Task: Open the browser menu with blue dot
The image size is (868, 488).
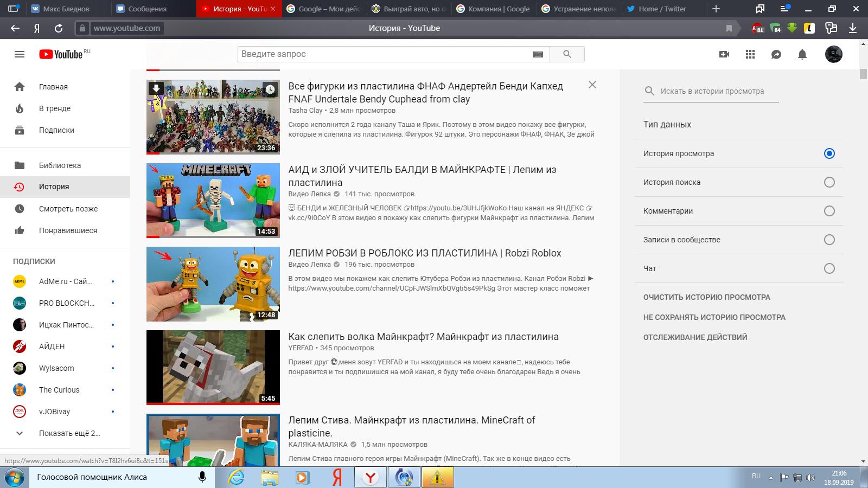Action: [786, 9]
